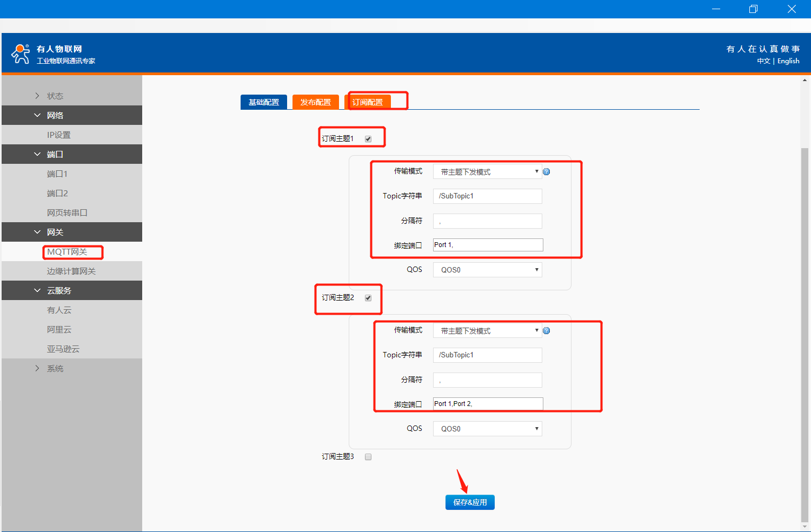The width and height of the screenshot is (811, 532).
Task: Uncheck the 订阅主题2 checkbox
Action: point(368,298)
